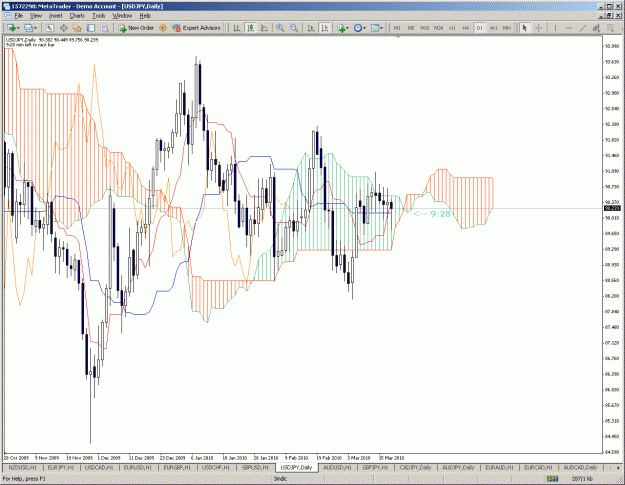Select the Trendline drawing tool
Image resolution: width=625 pixels, height=485 pixels.
click(583, 28)
